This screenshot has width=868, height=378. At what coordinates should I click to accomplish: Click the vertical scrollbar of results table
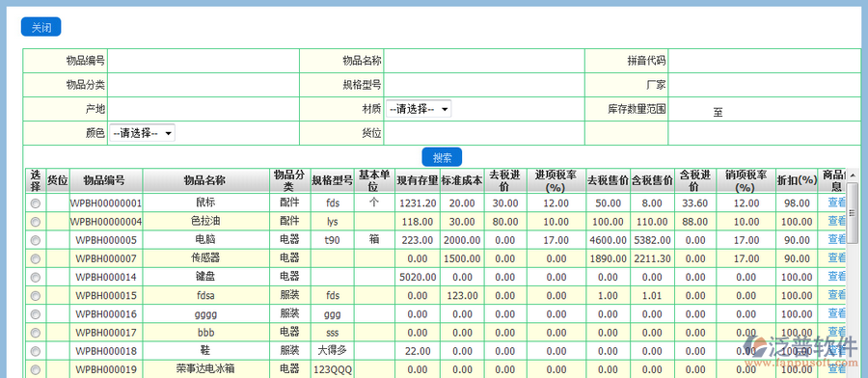tap(854, 277)
